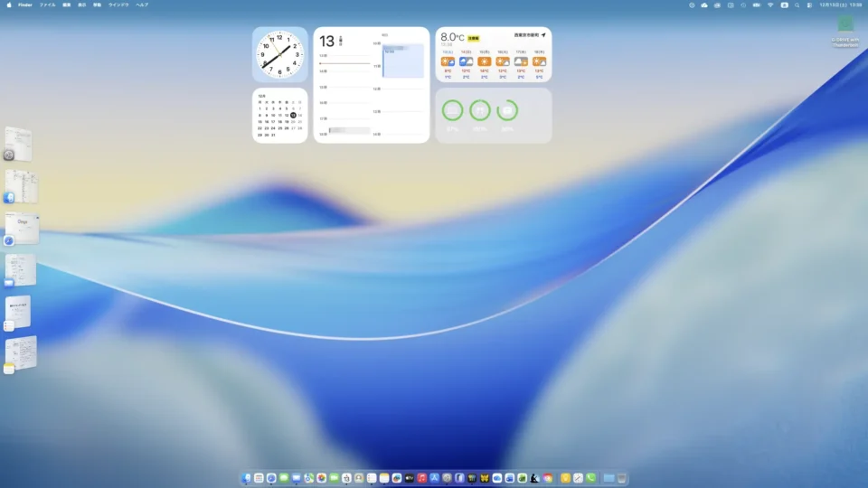Open the 編集 menu
The height and width of the screenshot is (488, 868).
click(x=66, y=5)
